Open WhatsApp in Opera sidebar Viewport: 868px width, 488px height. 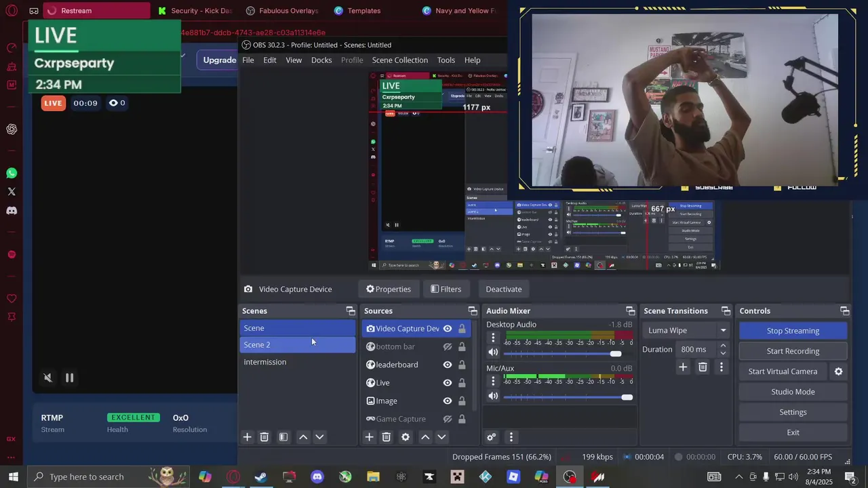[12, 174]
